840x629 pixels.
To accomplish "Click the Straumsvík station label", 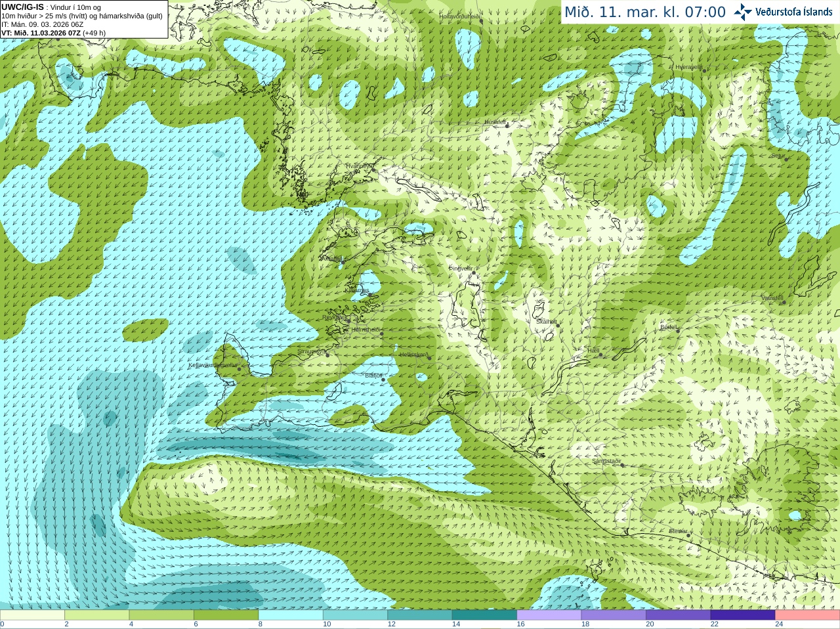I will coord(311,351).
